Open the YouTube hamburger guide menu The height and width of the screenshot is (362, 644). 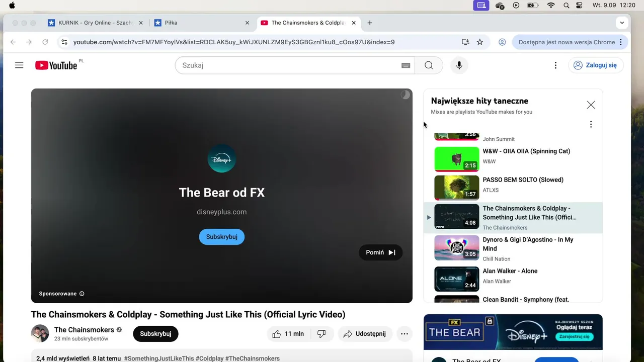click(19, 65)
